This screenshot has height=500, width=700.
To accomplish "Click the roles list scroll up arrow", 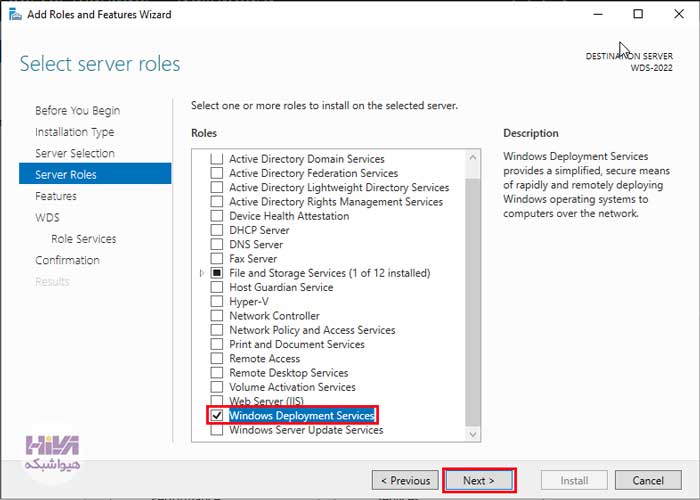I will click(473, 157).
